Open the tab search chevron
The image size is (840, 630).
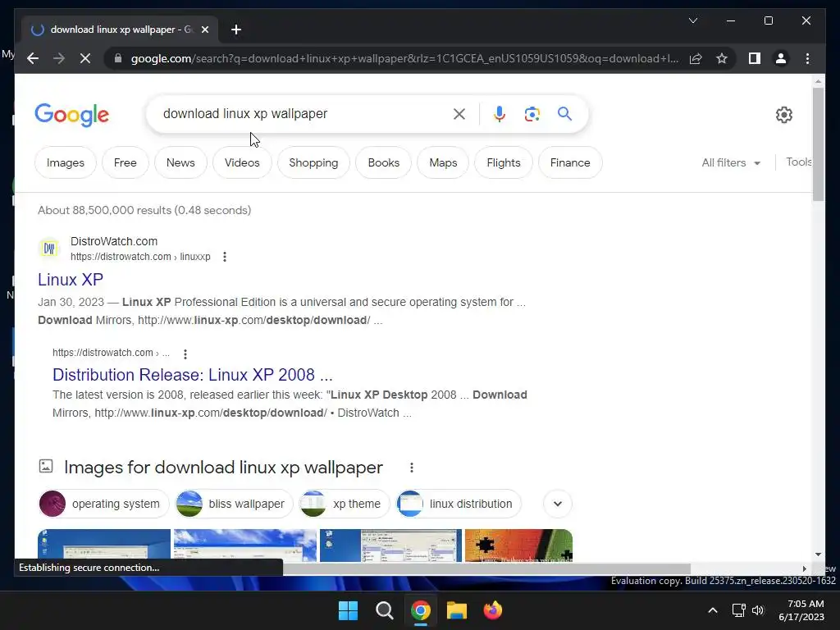692,21
